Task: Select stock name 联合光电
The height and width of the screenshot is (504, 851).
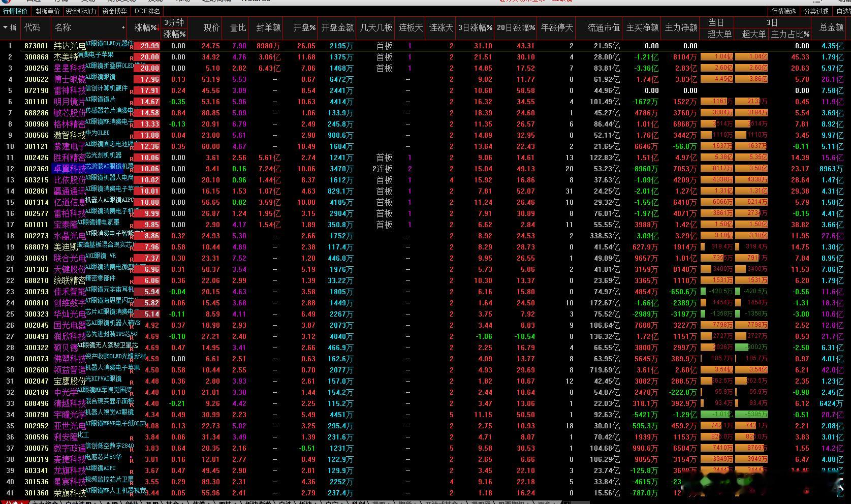Action: pos(70,258)
